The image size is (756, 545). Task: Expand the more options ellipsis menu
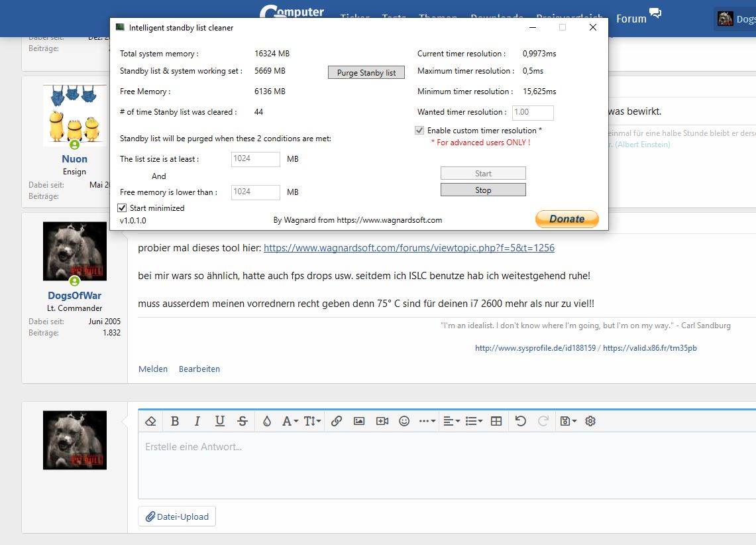[427, 421]
